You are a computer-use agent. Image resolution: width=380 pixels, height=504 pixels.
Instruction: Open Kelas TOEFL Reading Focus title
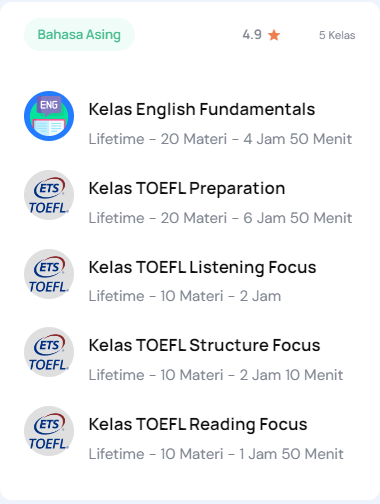tap(198, 424)
